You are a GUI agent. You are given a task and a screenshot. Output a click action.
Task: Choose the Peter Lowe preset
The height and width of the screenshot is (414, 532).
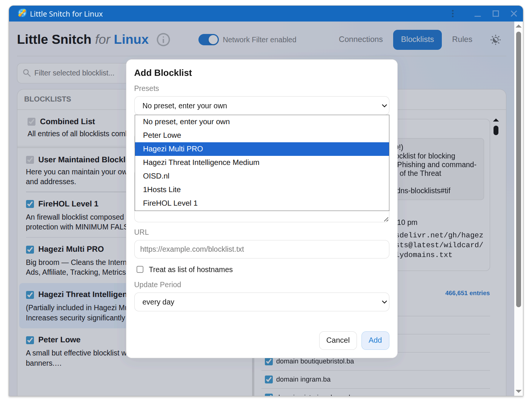(262, 135)
